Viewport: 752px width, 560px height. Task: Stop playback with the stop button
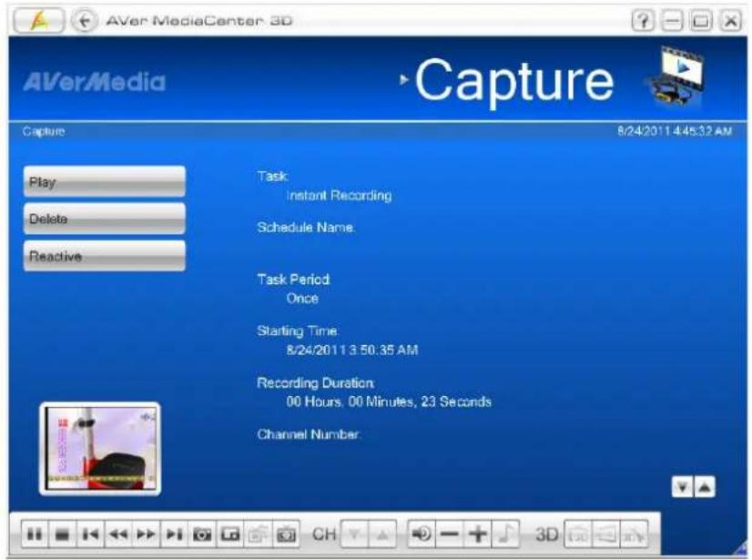click(x=62, y=534)
